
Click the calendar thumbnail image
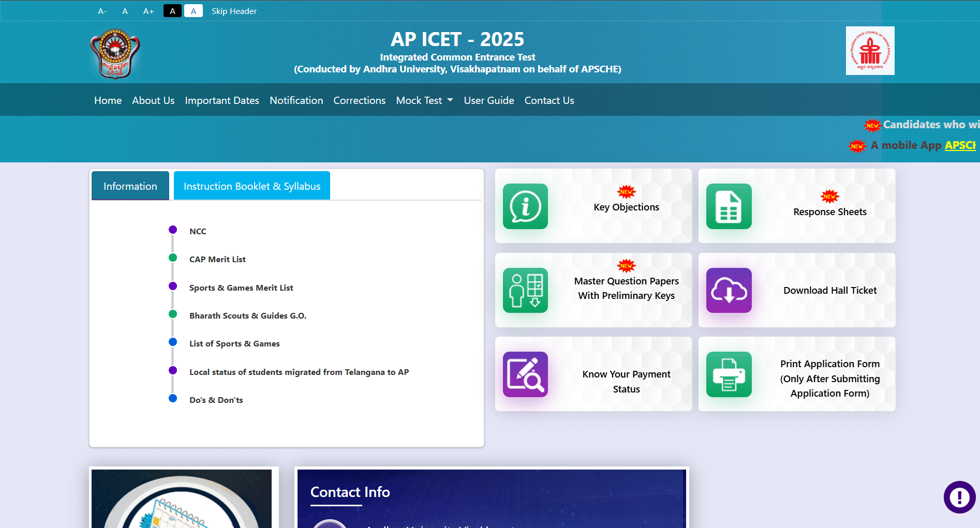point(182,499)
